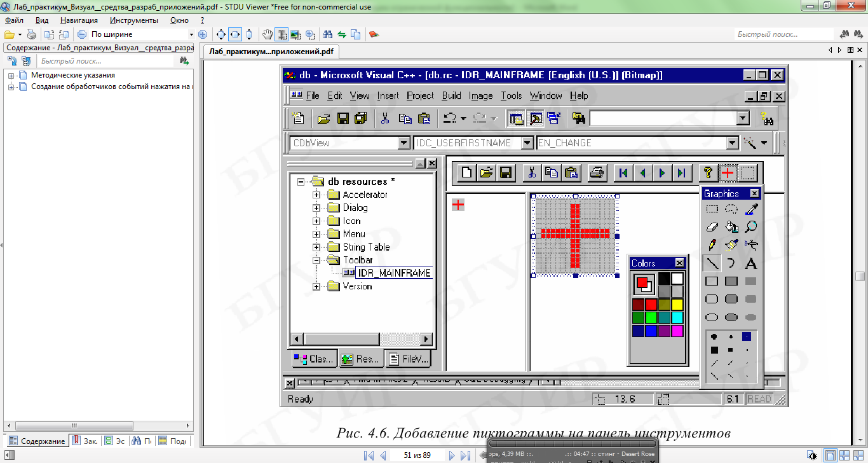Open the Окно menu

coord(180,20)
